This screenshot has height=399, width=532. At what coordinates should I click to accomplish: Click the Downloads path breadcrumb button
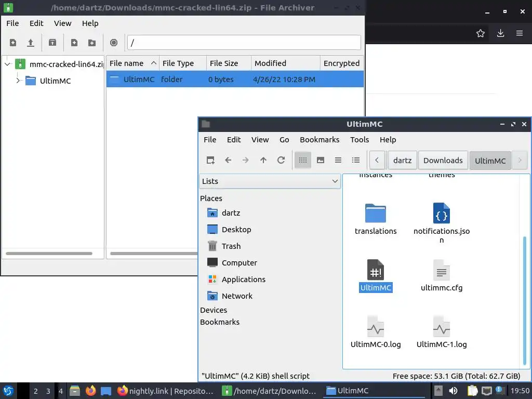point(443,160)
